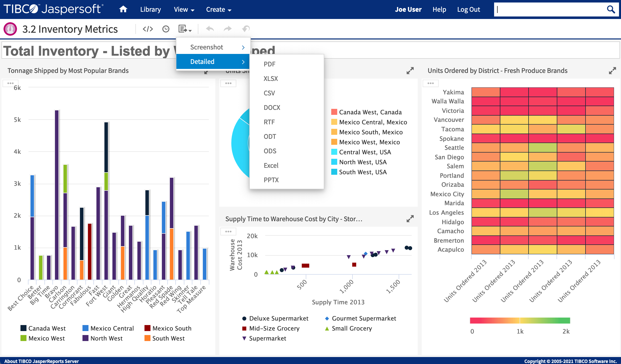Open the View dropdown menu

tap(184, 9)
